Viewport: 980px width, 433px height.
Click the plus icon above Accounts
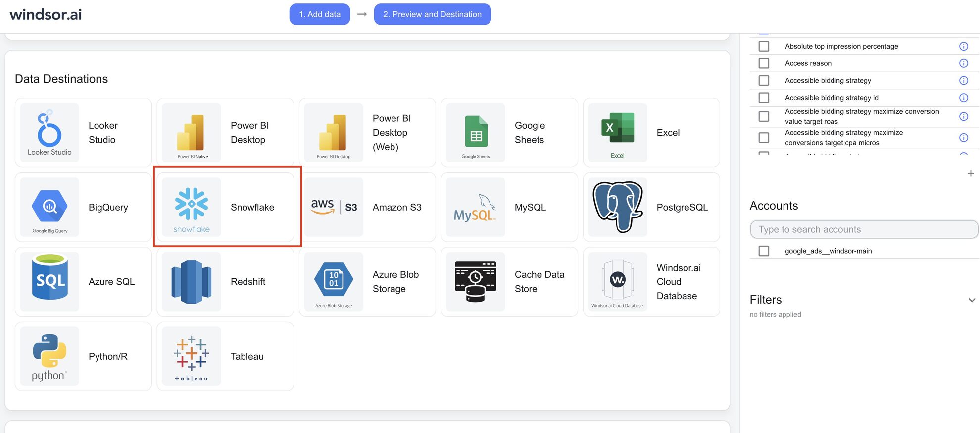pos(970,173)
